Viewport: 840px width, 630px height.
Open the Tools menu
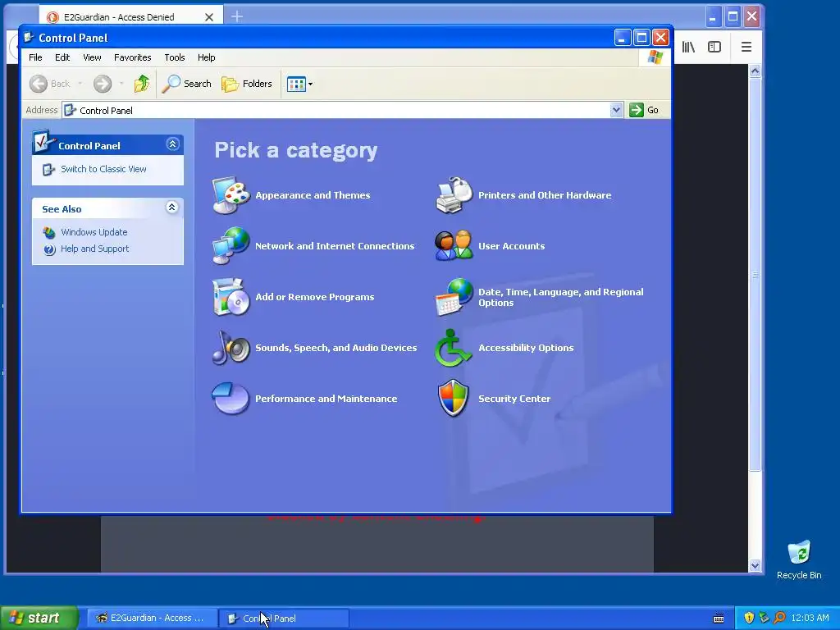(x=175, y=57)
